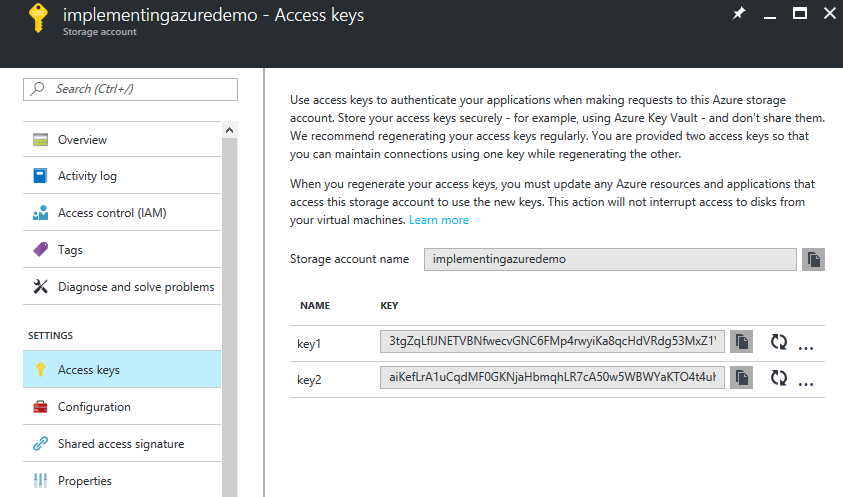The width and height of the screenshot is (843, 497).
Task: Open the Tags section
Action: click(70, 250)
